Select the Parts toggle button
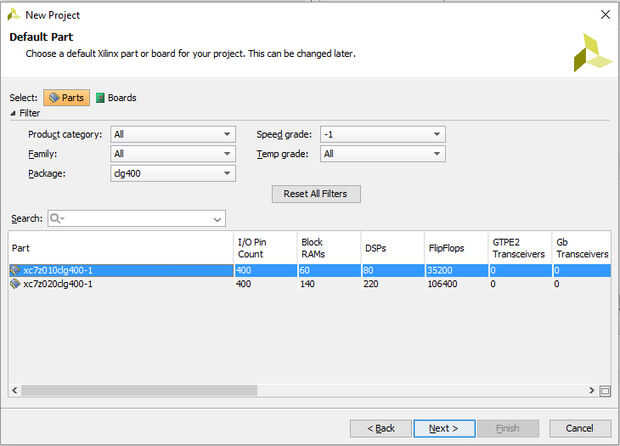 click(66, 98)
